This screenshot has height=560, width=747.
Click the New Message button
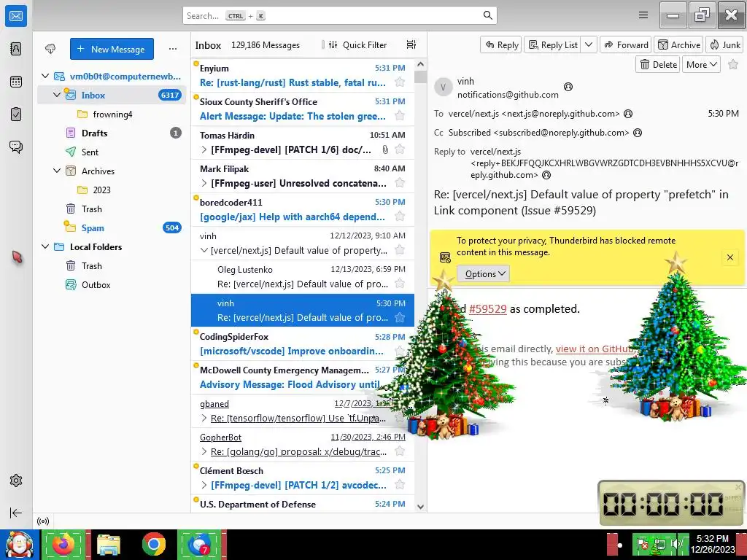coord(112,49)
